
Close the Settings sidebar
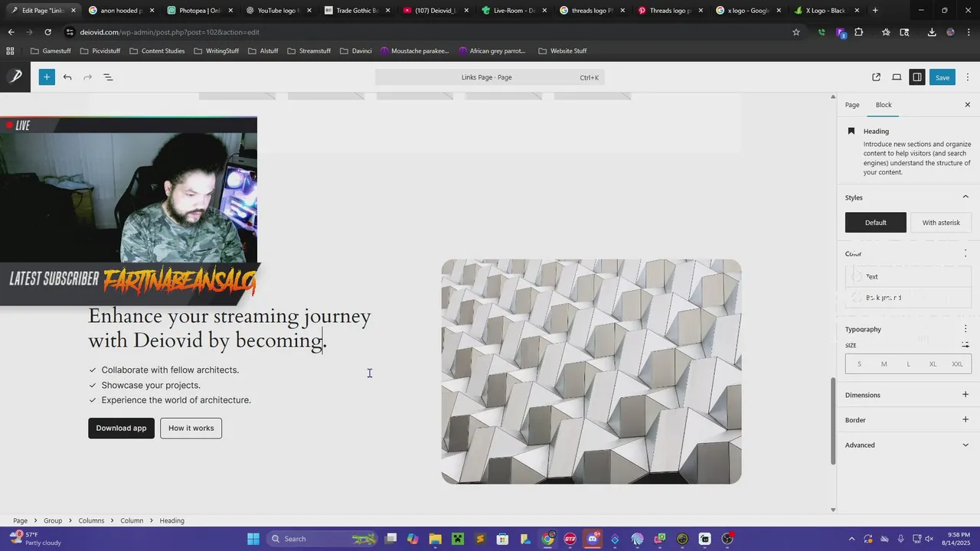point(967,105)
